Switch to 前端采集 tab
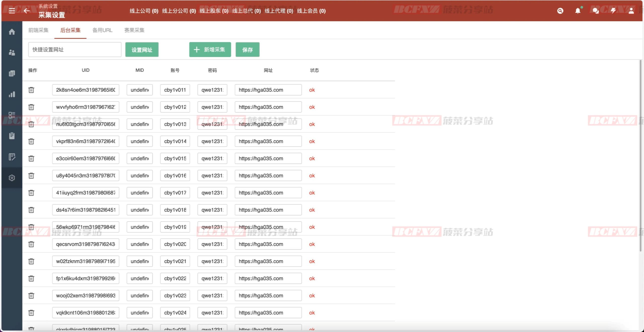 pyautogui.click(x=38, y=30)
